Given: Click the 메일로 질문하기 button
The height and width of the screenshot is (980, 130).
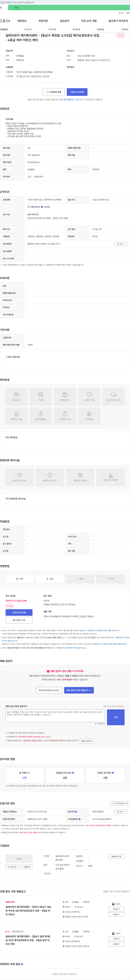Looking at the screenshot, I should 87,741.
